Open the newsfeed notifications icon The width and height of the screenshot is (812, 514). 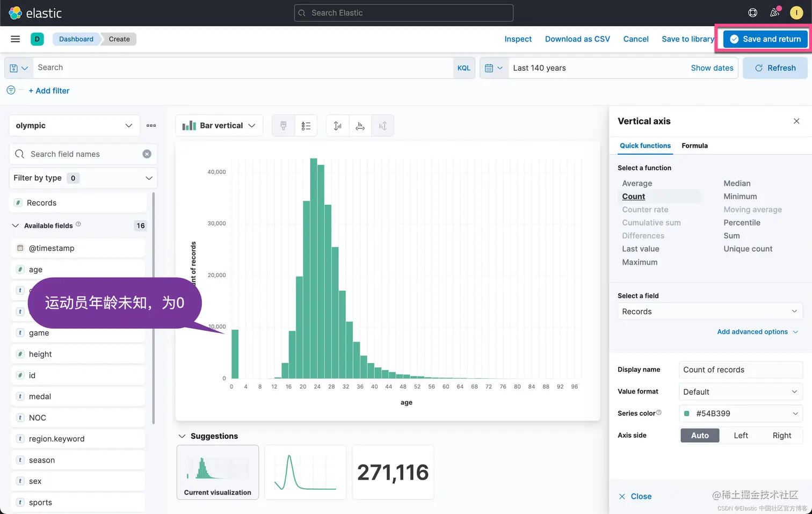point(774,13)
